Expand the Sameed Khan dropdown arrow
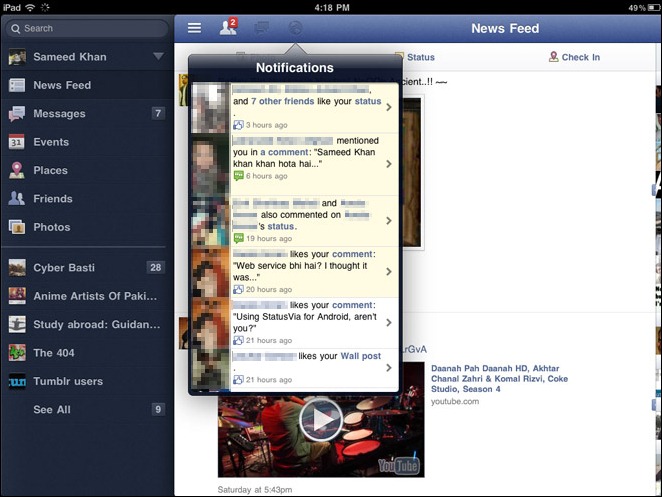 pos(158,56)
